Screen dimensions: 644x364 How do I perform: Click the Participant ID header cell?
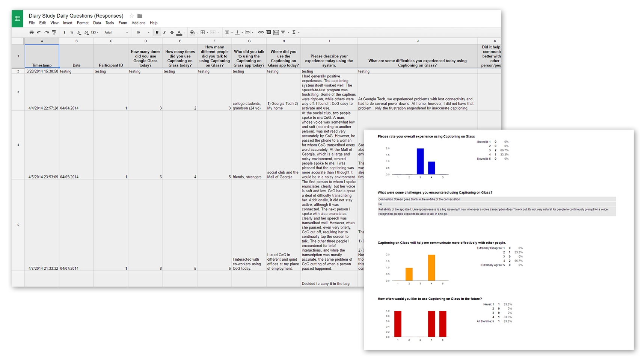coord(111,56)
